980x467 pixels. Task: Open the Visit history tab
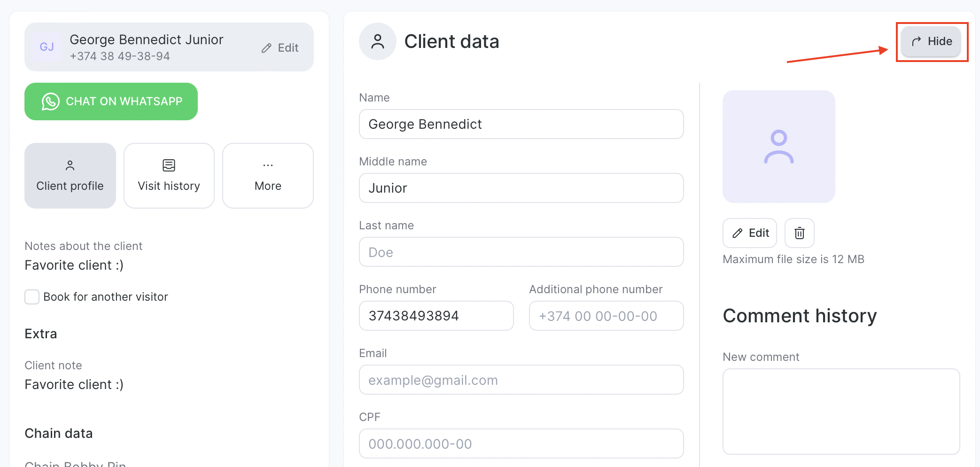169,176
